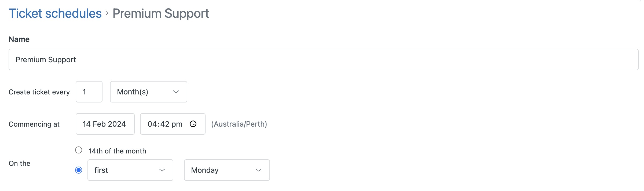Viewport: 644px width, 191px height.
Task: Select the radio button beside the first dropdown
Action: pyautogui.click(x=79, y=170)
